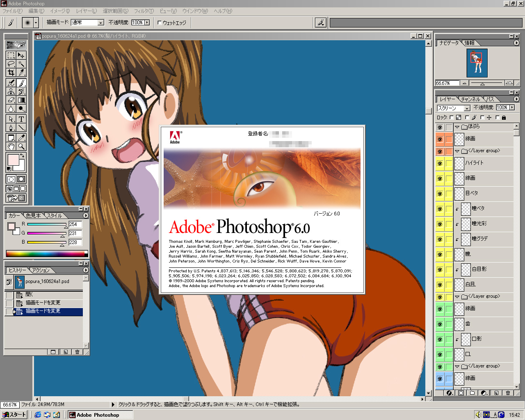Open the History palette menu arrow
Viewport: 525px width, 420px height.
[x=85, y=270]
